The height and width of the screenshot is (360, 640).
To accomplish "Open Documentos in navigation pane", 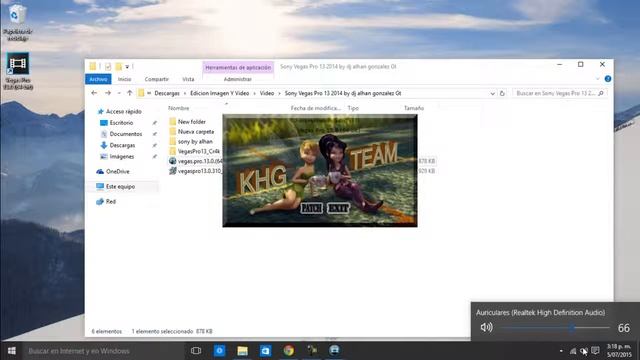I will pyautogui.click(x=121, y=134).
